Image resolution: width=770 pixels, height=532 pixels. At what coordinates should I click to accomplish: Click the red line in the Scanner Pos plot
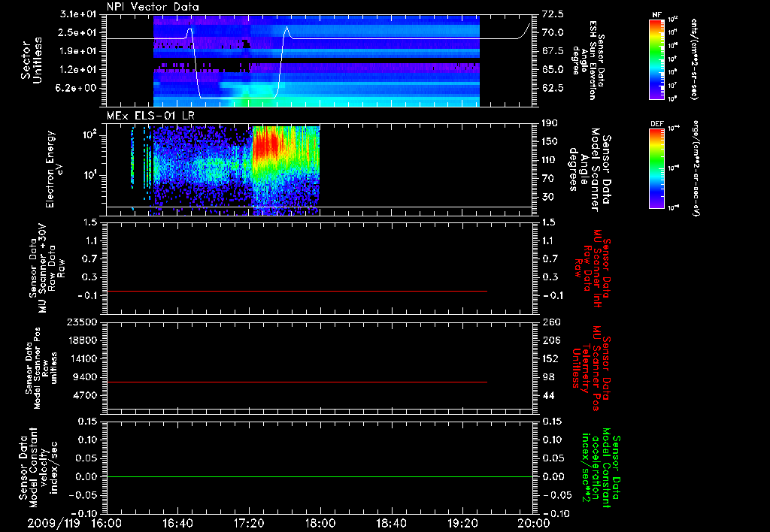[x=296, y=382]
